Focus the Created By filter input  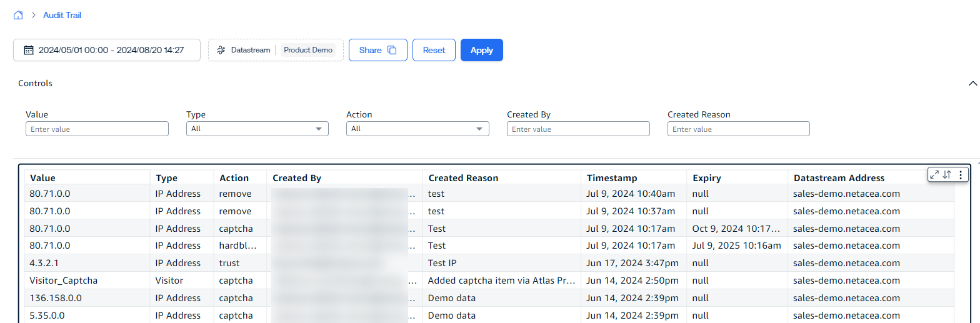click(x=578, y=129)
